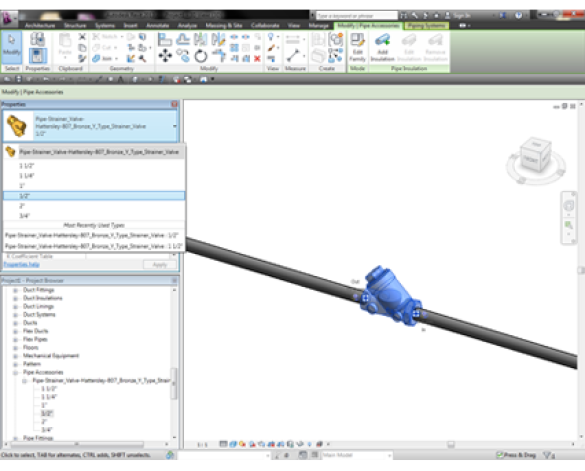Click the selection filter icon in status bar

point(548,455)
